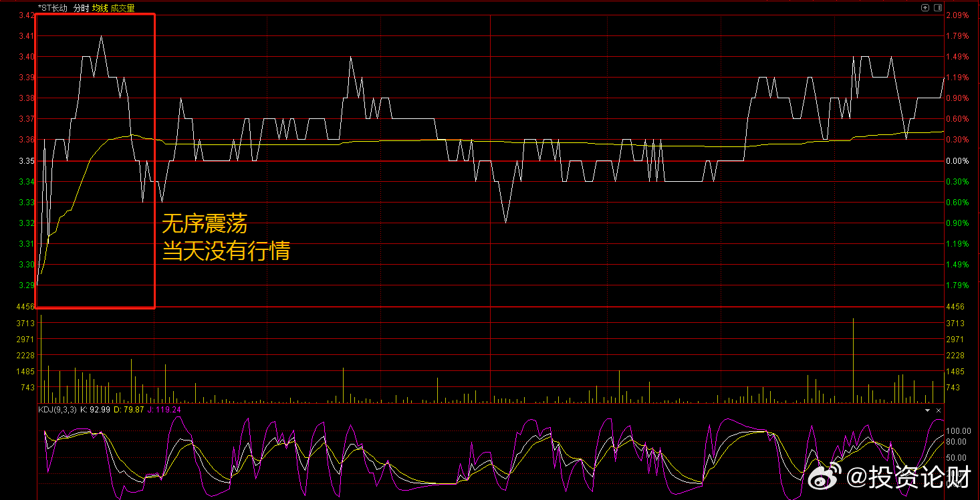Toggle the side panel icon at top right

(937, 8)
